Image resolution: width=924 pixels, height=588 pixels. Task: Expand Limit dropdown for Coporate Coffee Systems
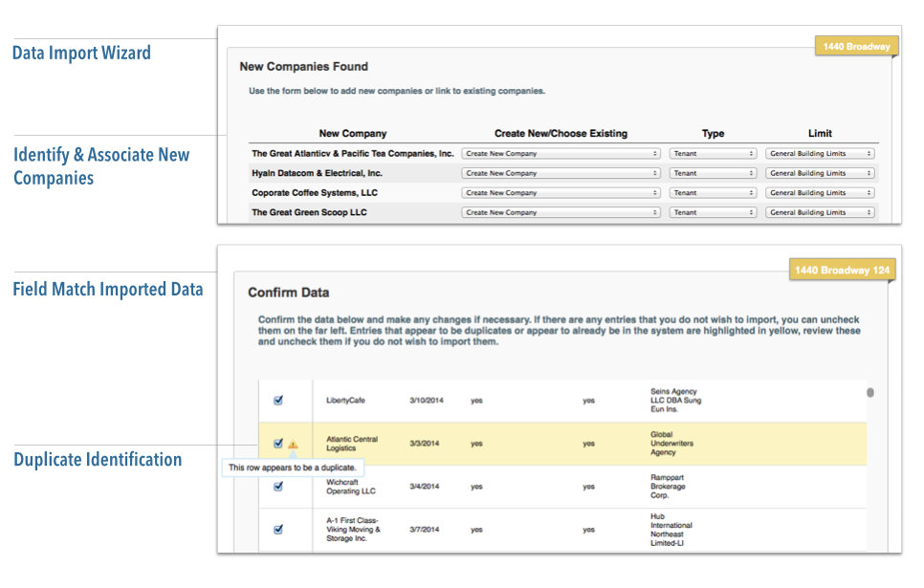(x=821, y=193)
